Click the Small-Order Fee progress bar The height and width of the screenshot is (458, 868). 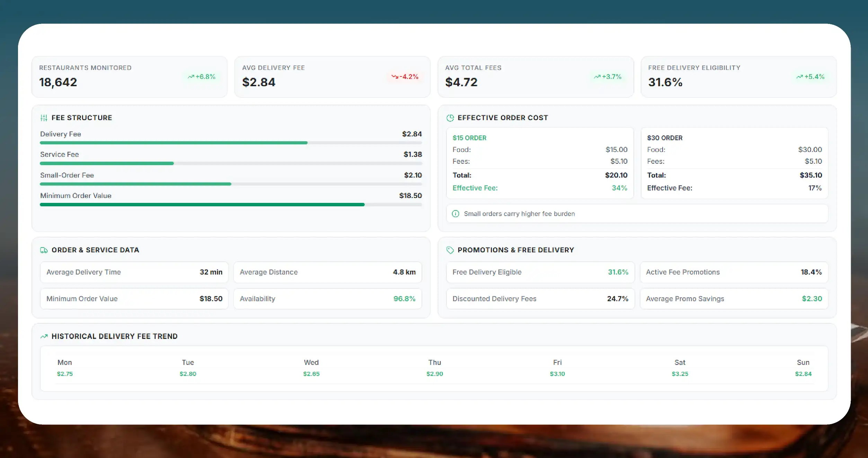coord(231,184)
